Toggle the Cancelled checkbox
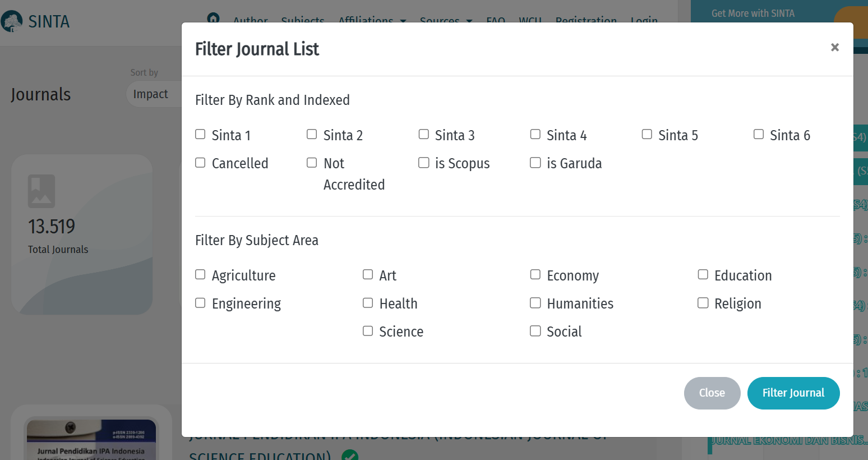The height and width of the screenshot is (460, 868). pos(200,163)
